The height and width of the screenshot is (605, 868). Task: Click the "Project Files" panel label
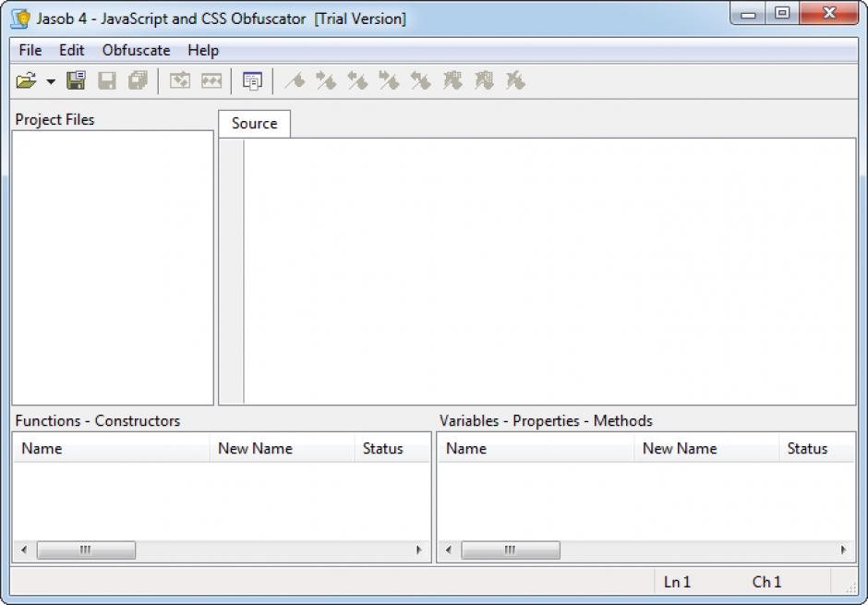coord(54,119)
